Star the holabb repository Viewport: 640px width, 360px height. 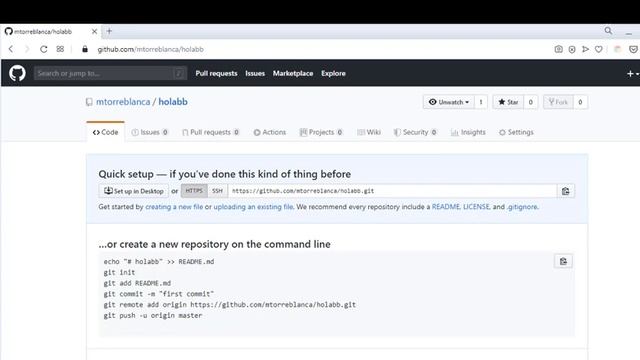[508, 102]
